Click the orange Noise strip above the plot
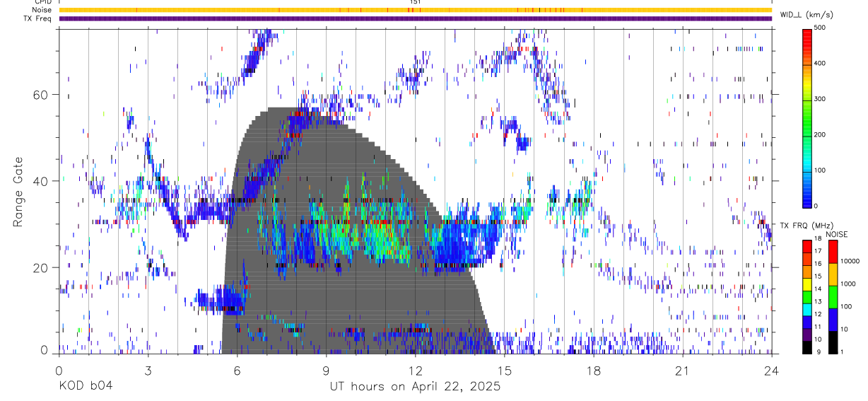 point(415,10)
